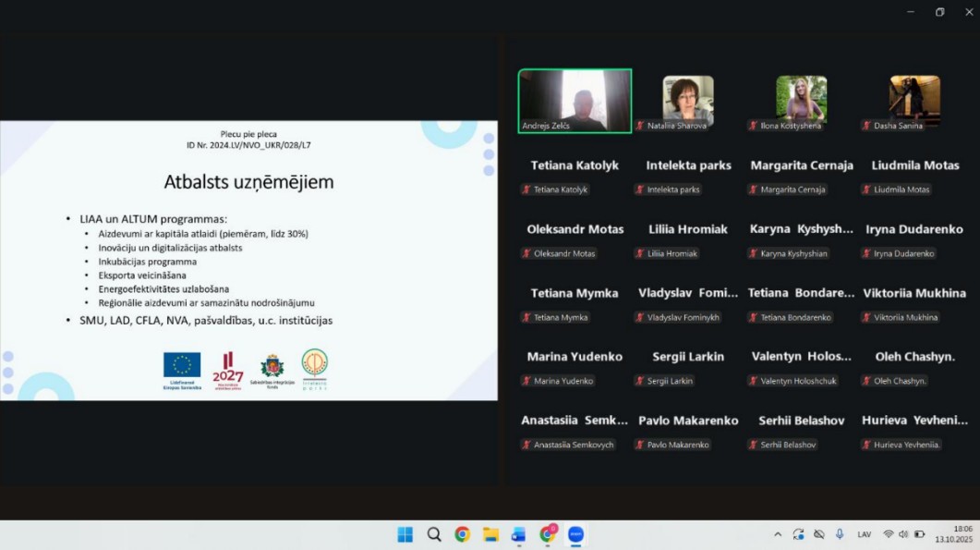Click muted mic icon beside Nataliia Sharova

point(640,126)
